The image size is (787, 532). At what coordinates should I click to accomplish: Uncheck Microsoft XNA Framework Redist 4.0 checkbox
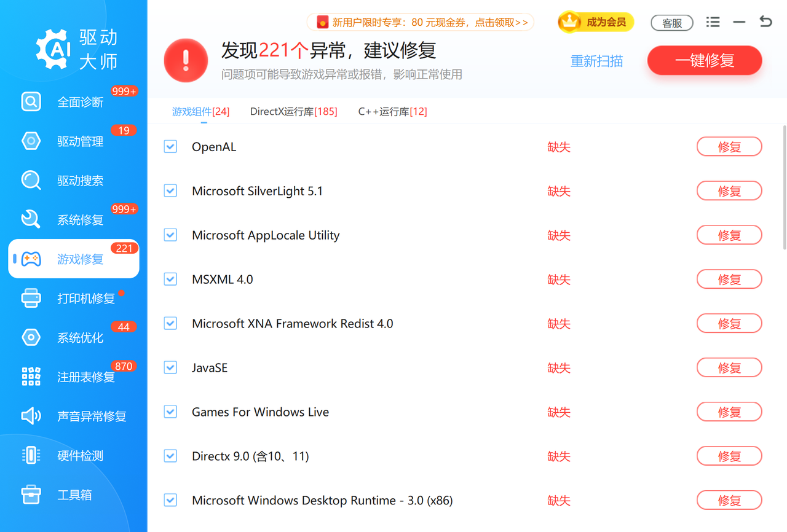point(170,324)
